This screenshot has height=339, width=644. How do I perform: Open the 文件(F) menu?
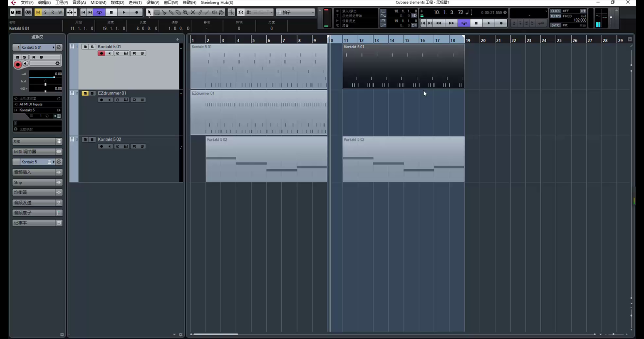pos(27,3)
